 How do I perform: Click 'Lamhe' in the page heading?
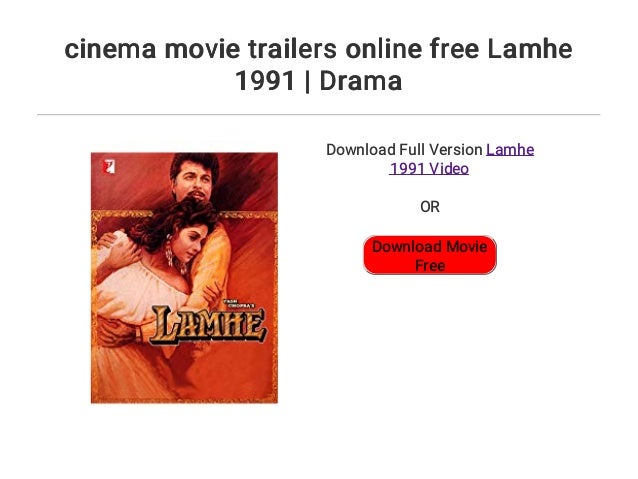(x=530, y=49)
